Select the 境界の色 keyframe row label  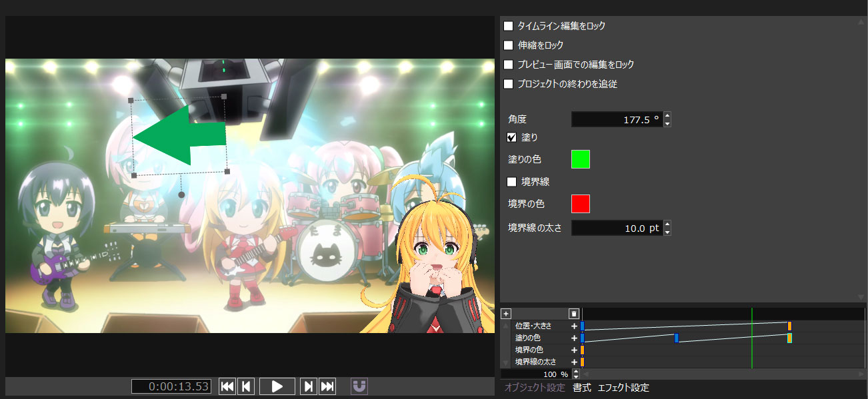[529, 350]
